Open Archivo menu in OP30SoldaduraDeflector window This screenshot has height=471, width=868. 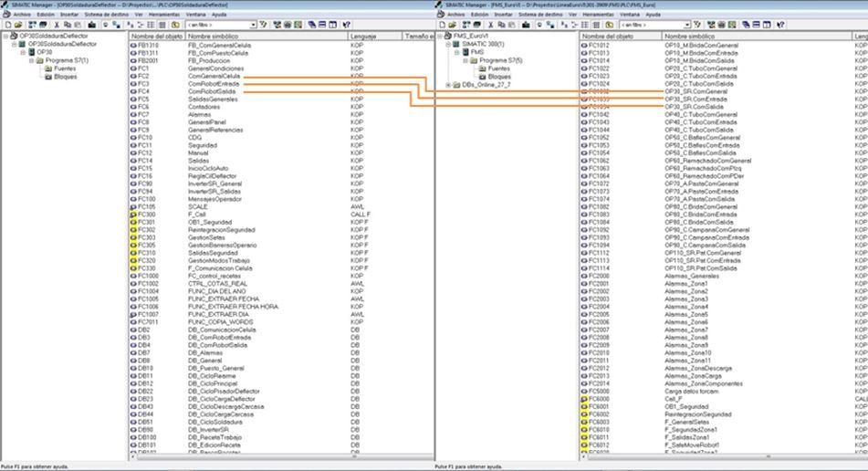pyautogui.click(x=22, y=15)
